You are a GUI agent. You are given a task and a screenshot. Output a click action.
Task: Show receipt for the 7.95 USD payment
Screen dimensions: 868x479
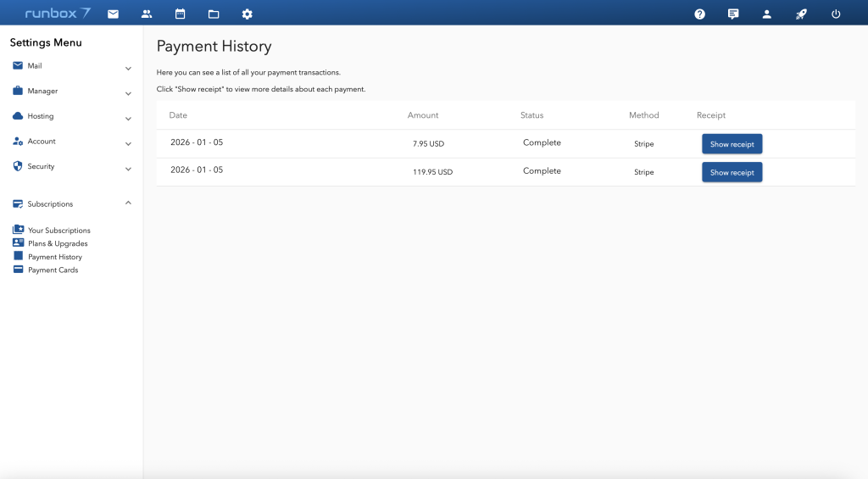tap(732, 144)
